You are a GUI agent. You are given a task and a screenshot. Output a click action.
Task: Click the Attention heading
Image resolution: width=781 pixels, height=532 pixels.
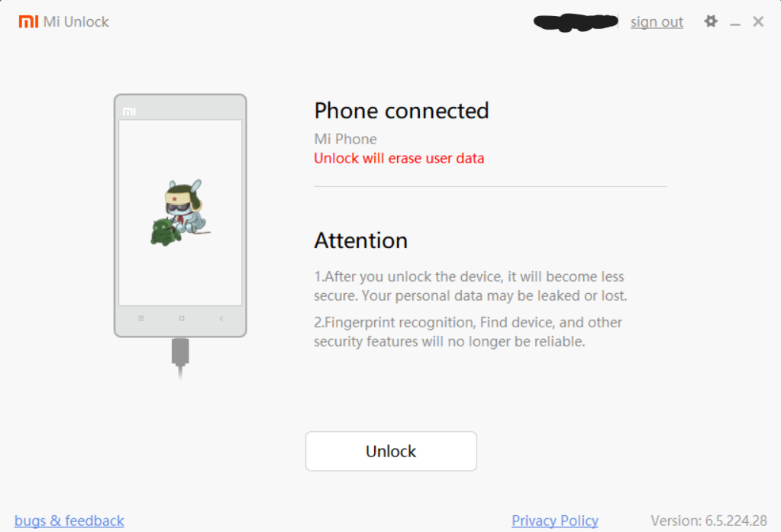click(360, 240)
